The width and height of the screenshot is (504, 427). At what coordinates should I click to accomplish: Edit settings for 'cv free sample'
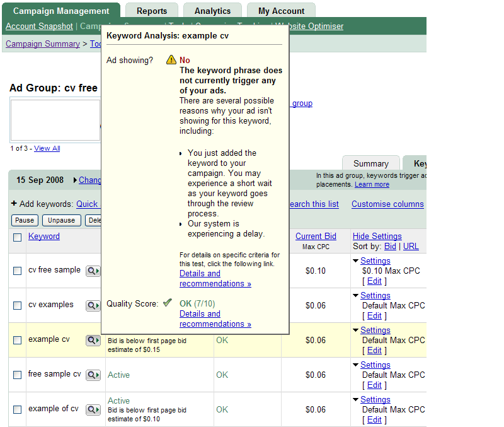coord(374,281)
